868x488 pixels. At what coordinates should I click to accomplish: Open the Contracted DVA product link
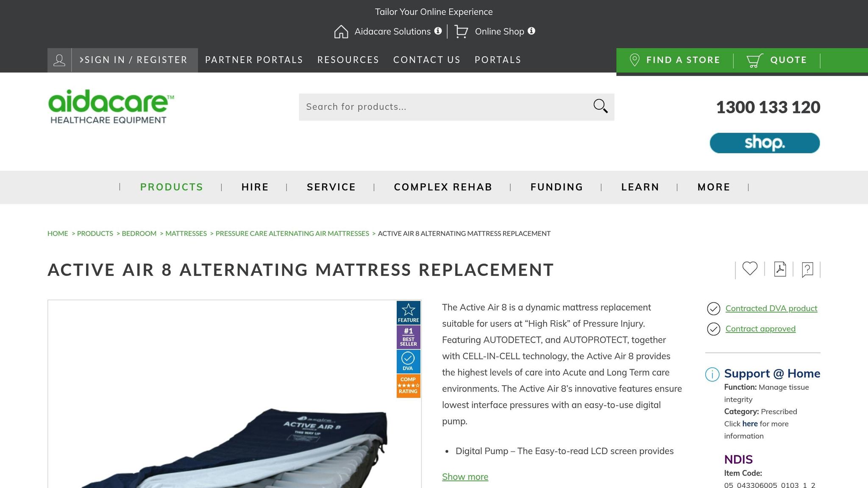771,308
